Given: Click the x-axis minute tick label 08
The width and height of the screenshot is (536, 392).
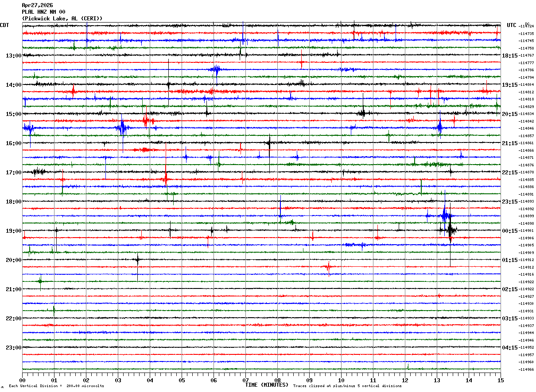Looking at the screenshot, I should [x=277, y=380].
